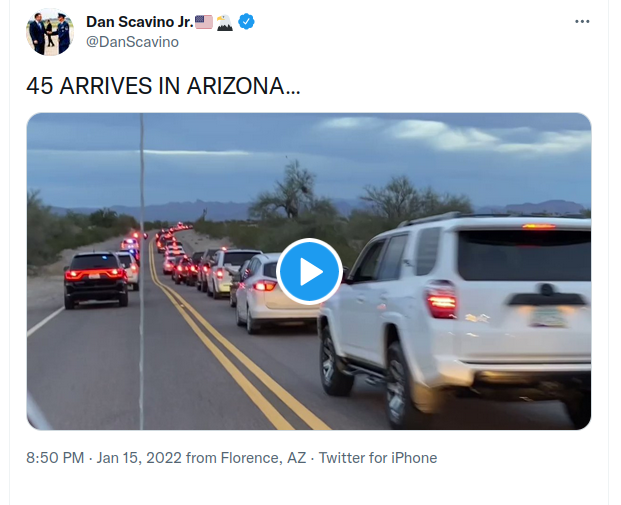Click the blue verified badge
This screenshot has width=621, height=505.
pyautogui.click(x=246, y=21)
